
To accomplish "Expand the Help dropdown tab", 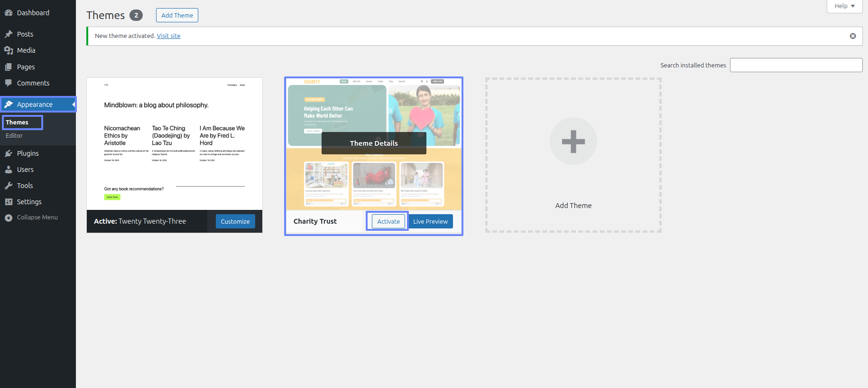I will [x=844, y=6].
